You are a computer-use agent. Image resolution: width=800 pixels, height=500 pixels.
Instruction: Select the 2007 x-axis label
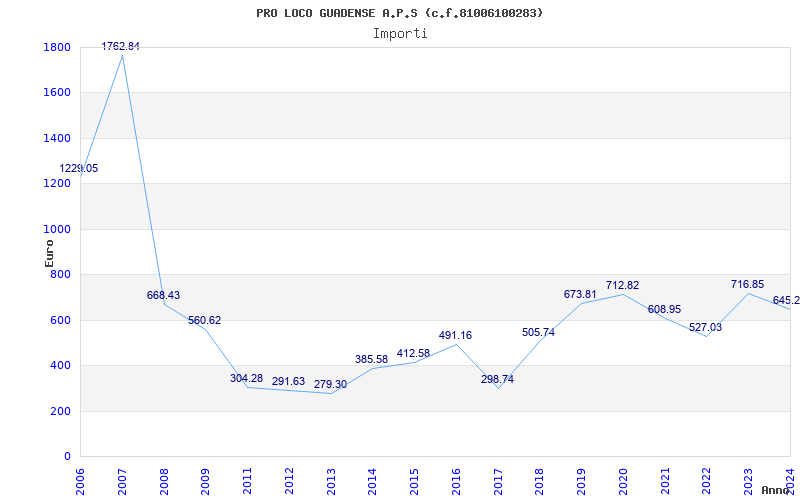tap(122, 481)
